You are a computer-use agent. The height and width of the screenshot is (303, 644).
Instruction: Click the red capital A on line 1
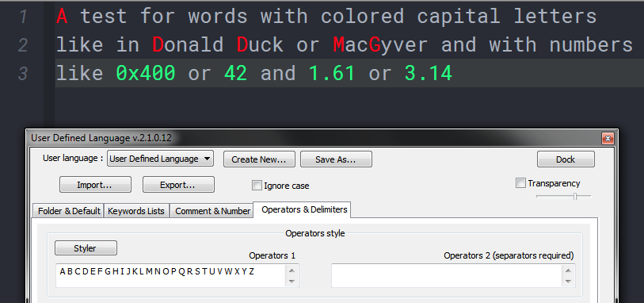62,17
